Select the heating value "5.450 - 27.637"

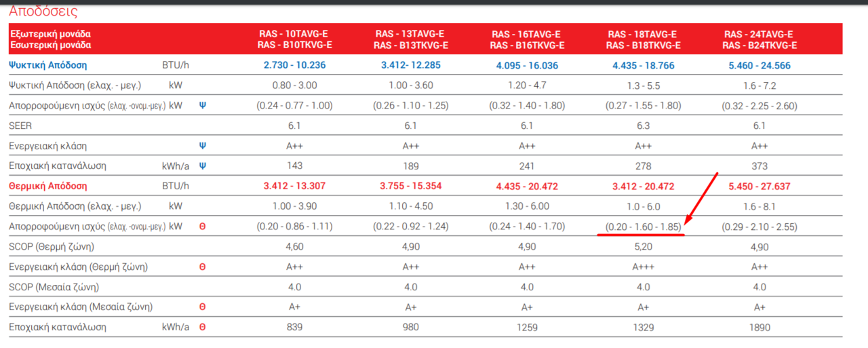click(759, 186)
